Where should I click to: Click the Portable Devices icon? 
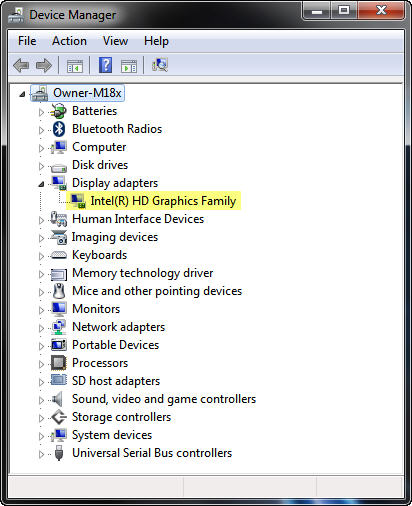59,345
